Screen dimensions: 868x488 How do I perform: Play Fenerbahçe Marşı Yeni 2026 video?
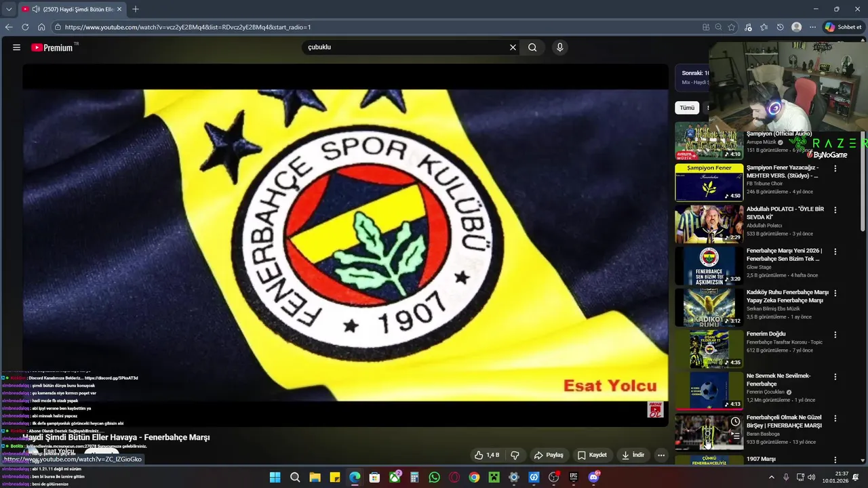[709, 266]
